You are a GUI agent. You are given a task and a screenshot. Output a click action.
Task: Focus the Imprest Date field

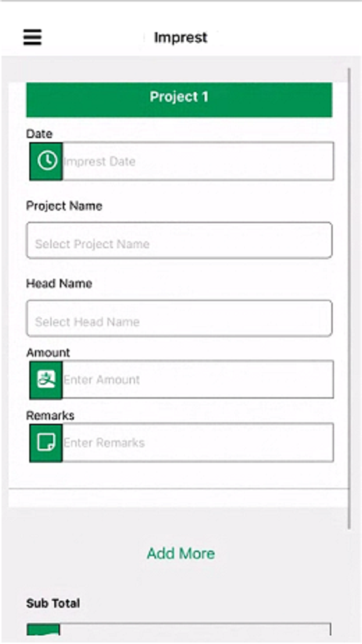pyautogui.click(x=198, y=161)
